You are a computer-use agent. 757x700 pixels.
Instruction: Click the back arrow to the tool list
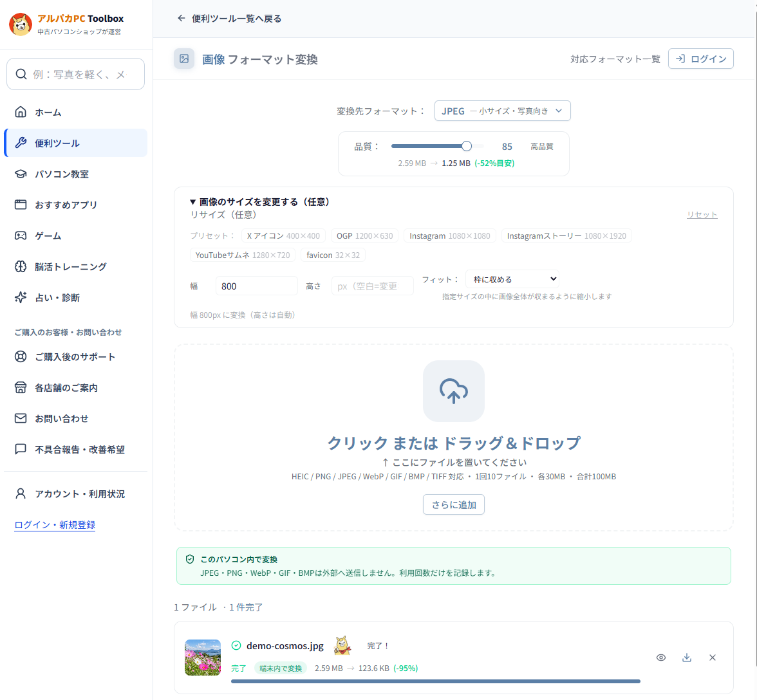coord(181,18)
